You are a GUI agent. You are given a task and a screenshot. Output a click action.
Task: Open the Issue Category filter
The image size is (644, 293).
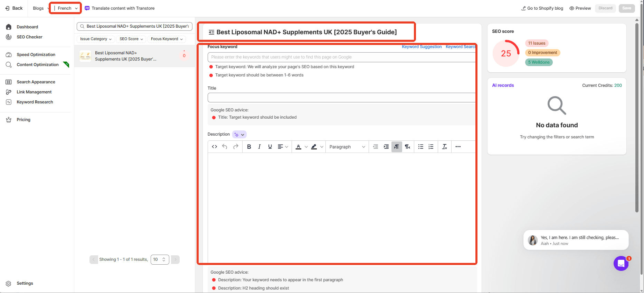(95, 39)
